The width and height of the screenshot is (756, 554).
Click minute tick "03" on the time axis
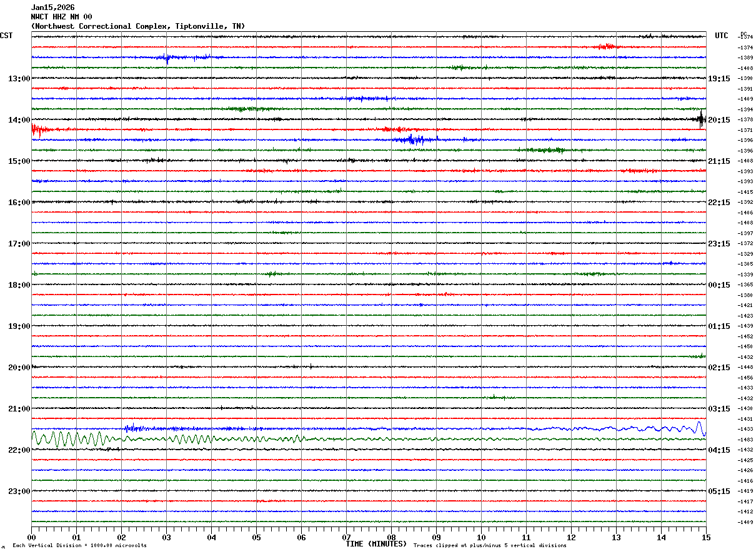[x=166, y=537]
